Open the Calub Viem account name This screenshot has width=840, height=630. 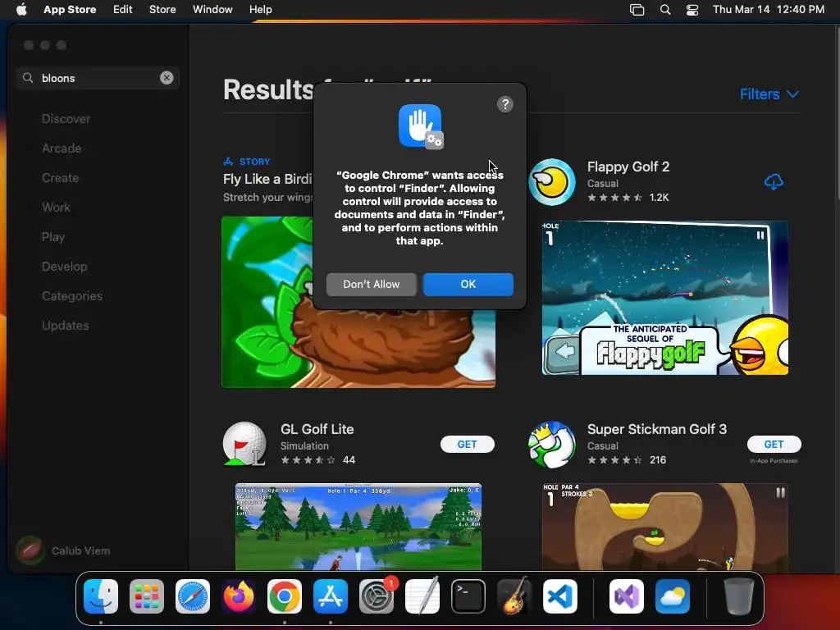(x=81, y=550)
